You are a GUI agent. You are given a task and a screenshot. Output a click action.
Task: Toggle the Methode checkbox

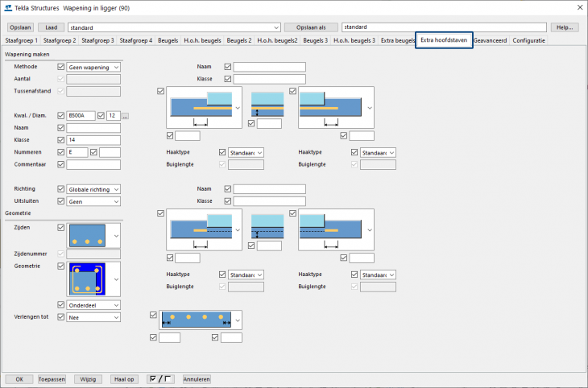pyautogui.click(x=61, y=67)
